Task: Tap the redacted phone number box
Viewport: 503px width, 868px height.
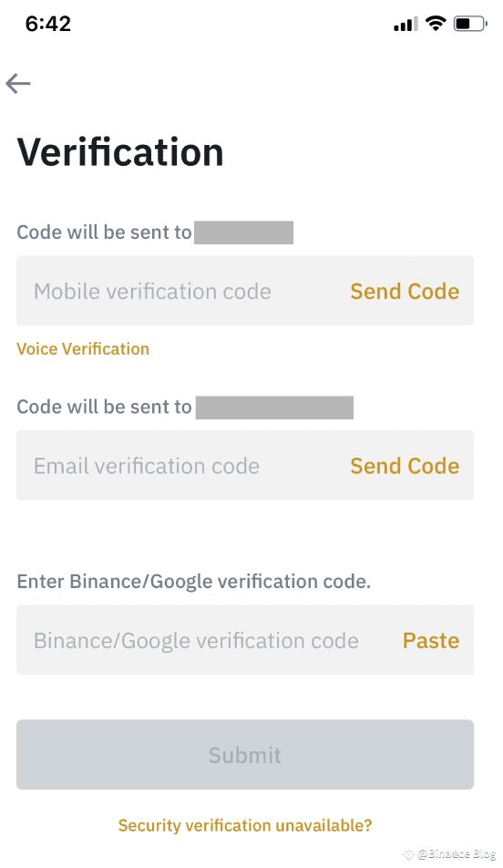Action: click(243, 232)
